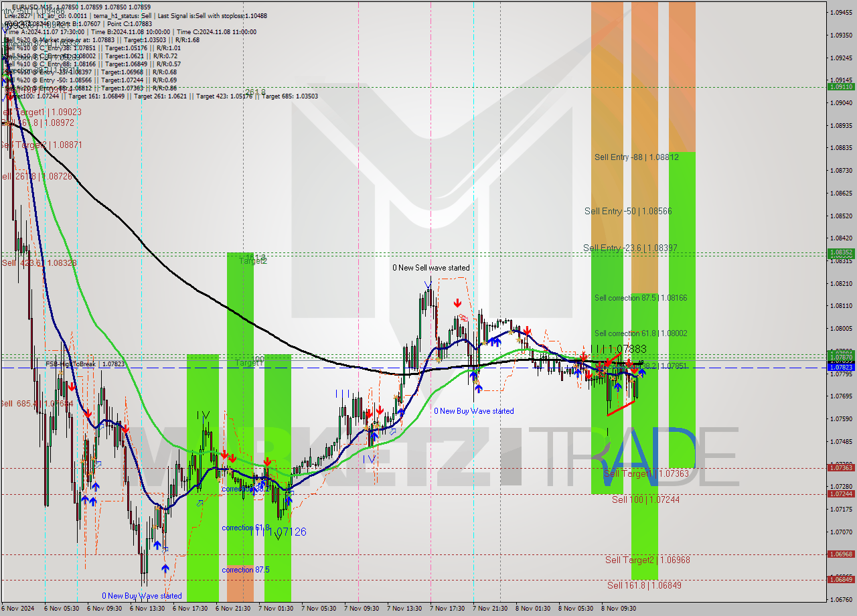The width and height of the screenshot is (857, 616).
Task: Click the green 1.09110 price tag
Action: tap(841, 87)
